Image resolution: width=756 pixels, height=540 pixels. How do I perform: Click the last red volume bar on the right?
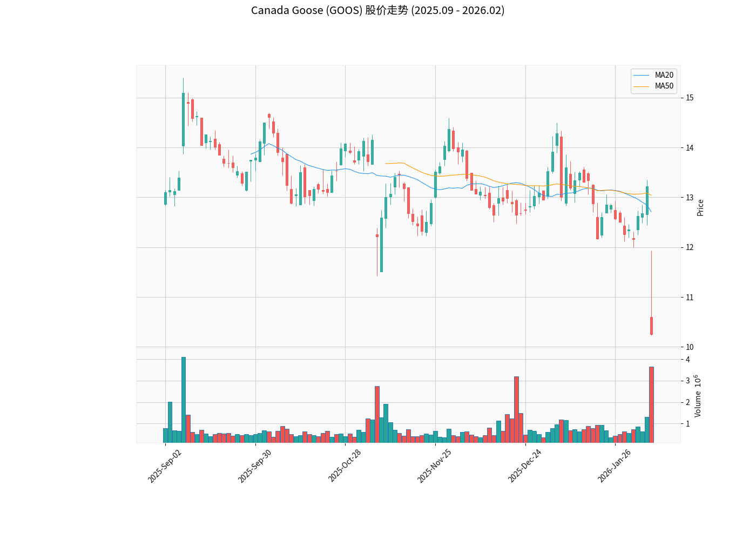tap(651, 405)
